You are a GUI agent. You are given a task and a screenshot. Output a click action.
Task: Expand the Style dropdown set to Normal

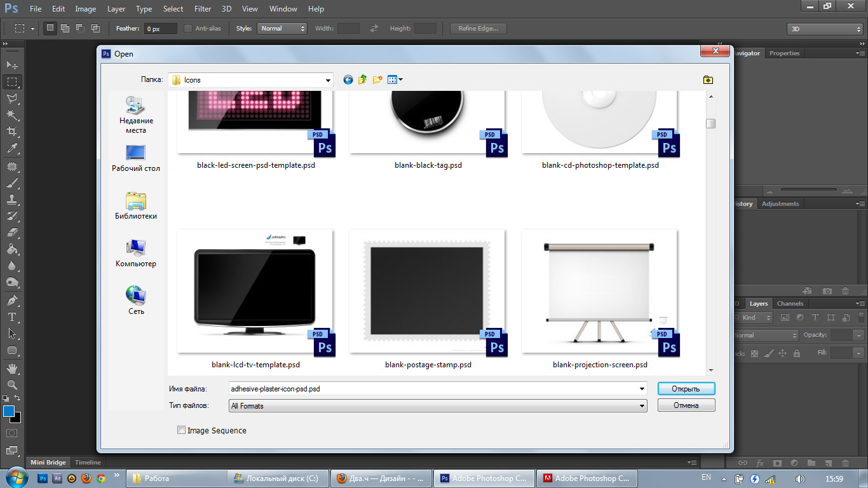[x=283, y=29]
